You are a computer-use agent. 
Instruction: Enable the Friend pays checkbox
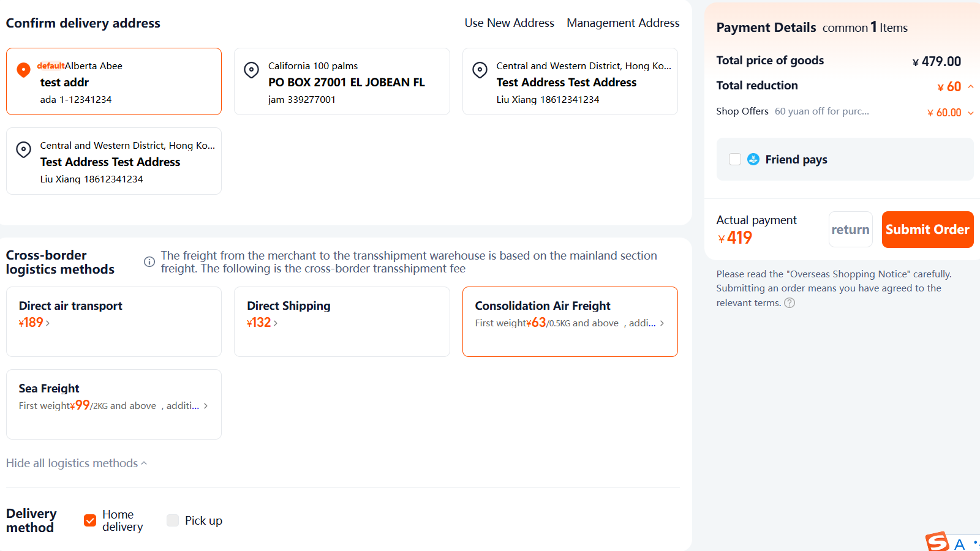coord(735,159)
